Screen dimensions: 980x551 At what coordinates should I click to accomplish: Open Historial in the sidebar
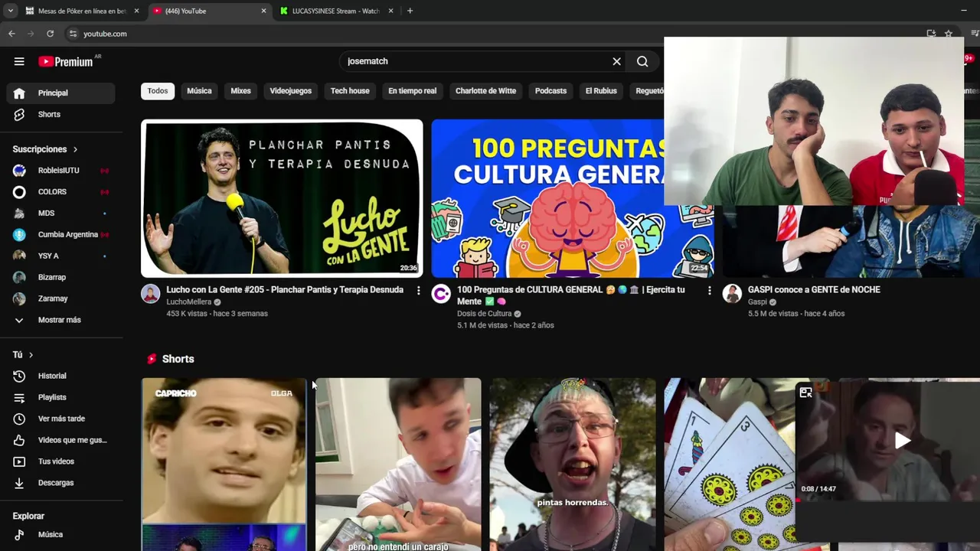coord(60,376)
